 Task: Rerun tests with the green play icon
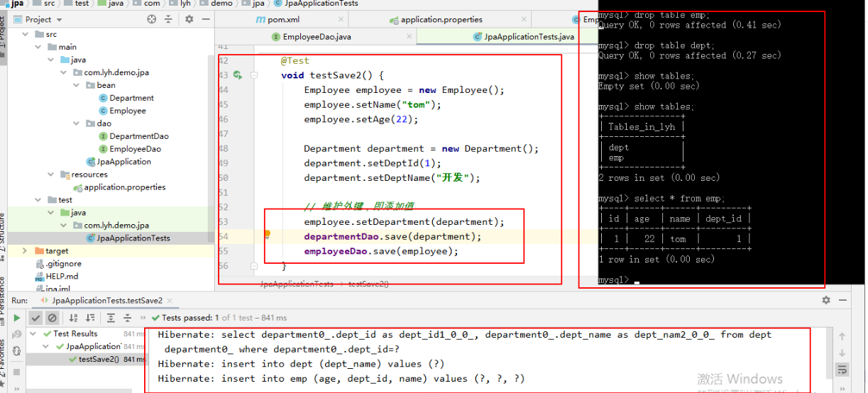tap(16, 318)
